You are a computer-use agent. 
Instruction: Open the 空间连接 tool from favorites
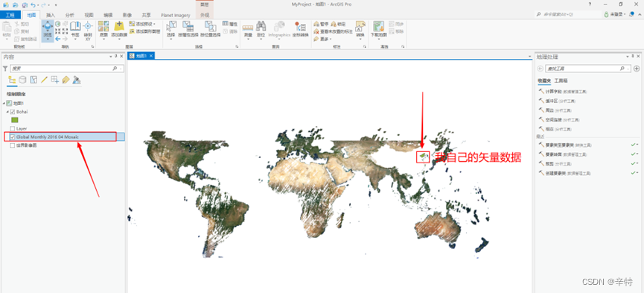(558, 119)
